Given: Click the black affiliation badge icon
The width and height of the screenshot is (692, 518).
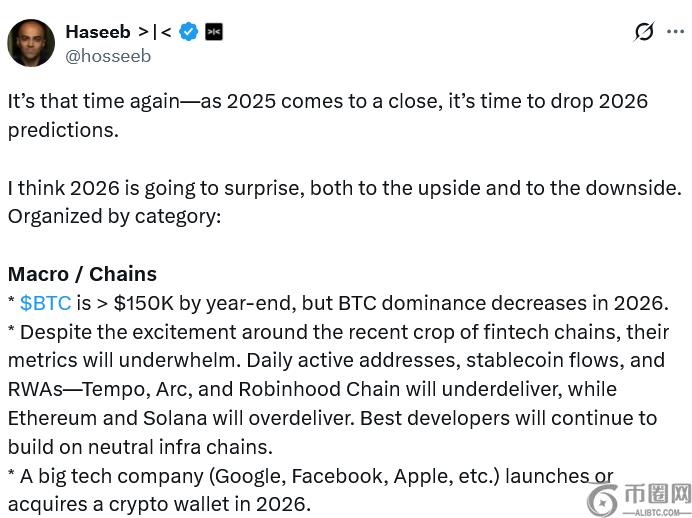Looking at the screenshot, I should 214,32.
